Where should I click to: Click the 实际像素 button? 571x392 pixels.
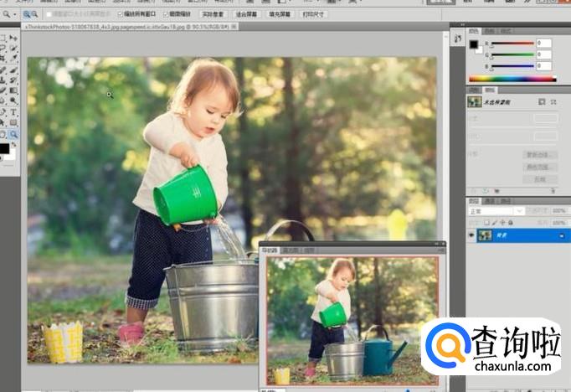point(213,14)
